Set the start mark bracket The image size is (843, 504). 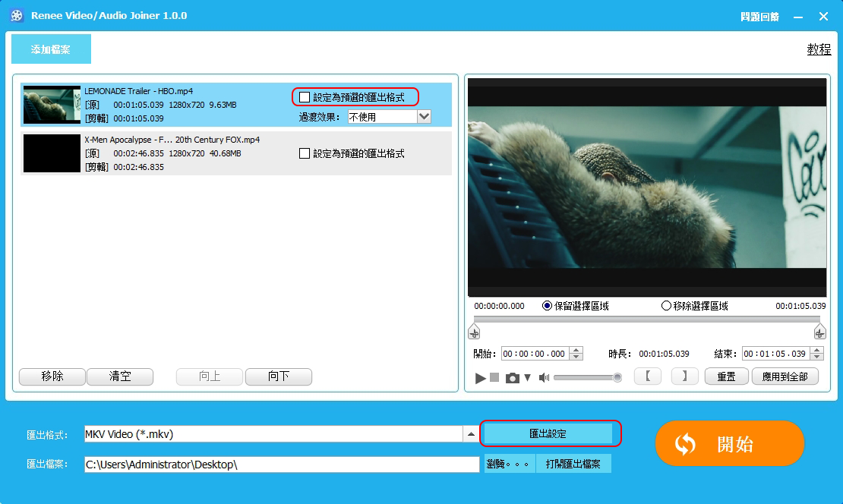648,376
